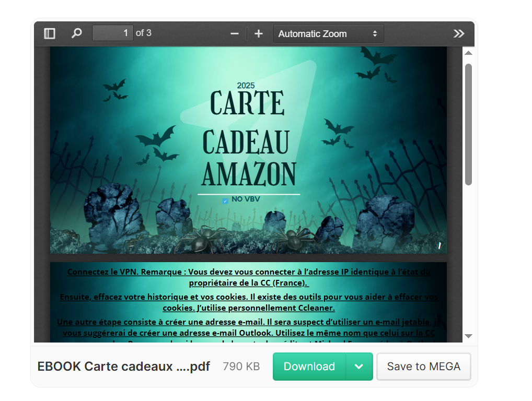Click the file name EBOOK Carte cadeaux ….pdf

[x=123, y=367]
